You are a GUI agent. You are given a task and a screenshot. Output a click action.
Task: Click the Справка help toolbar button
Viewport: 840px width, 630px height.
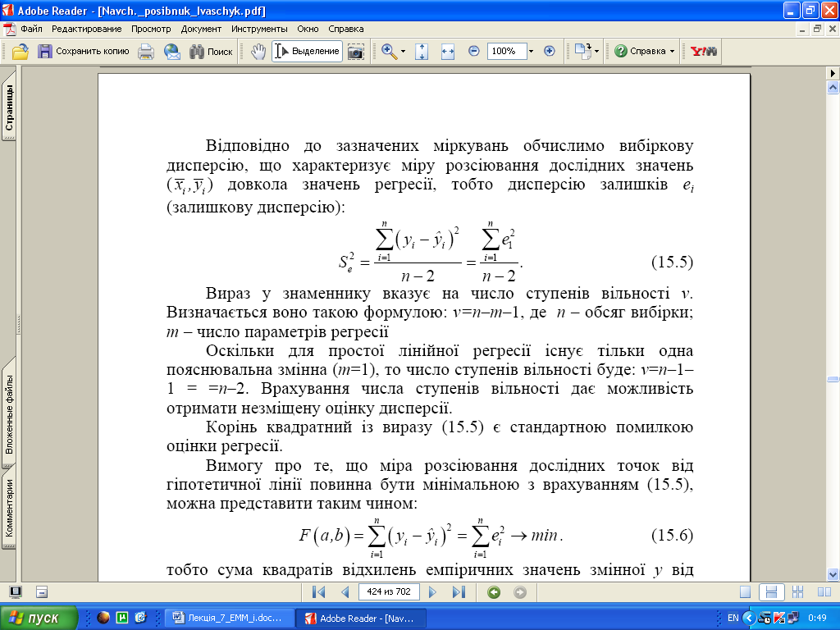(640, 52)
